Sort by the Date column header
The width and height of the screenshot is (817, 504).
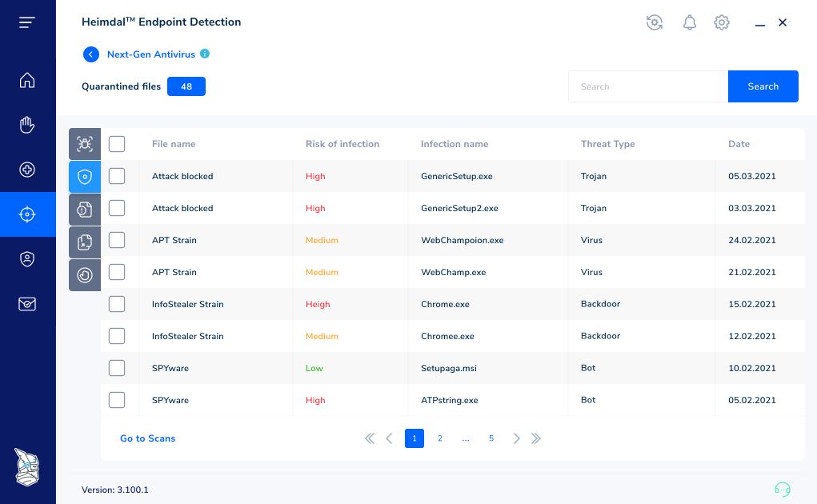click(739, 144)
